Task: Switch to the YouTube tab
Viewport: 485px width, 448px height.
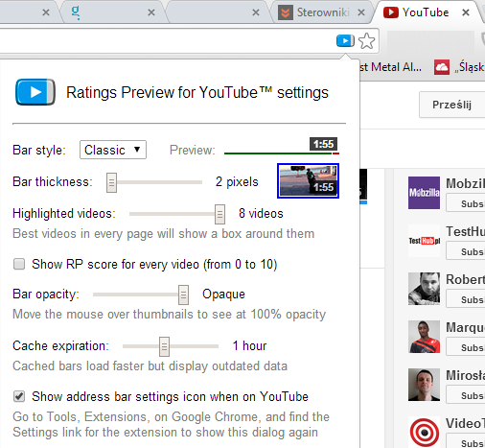Action: pos(427,12)
